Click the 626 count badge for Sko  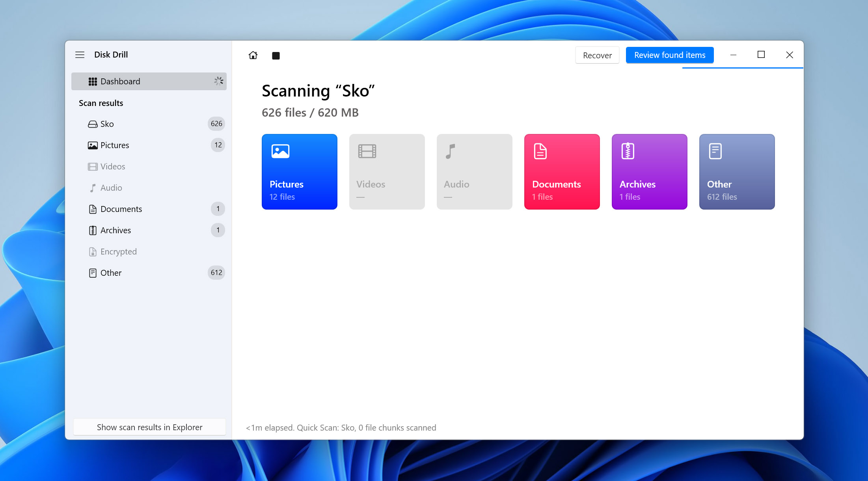click(216, 124)
